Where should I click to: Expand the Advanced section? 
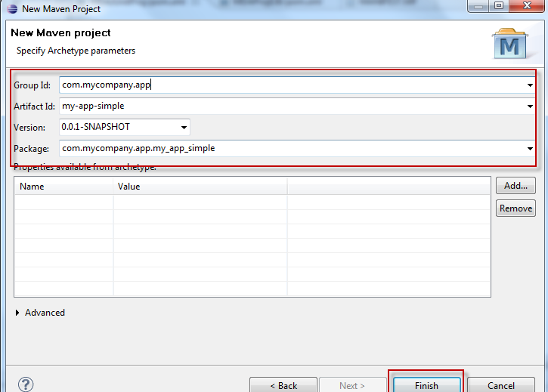tap(17, 313)
